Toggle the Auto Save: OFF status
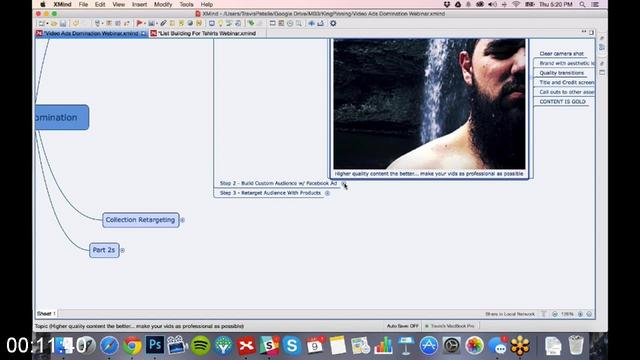The height and width of the screenshot is (360, 640). pos(402,326)
